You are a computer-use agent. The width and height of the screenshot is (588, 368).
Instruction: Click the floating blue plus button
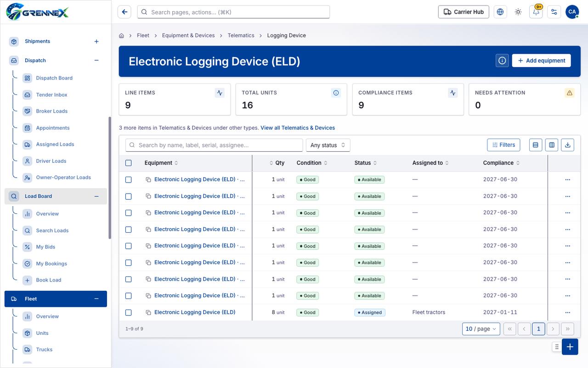570,347
